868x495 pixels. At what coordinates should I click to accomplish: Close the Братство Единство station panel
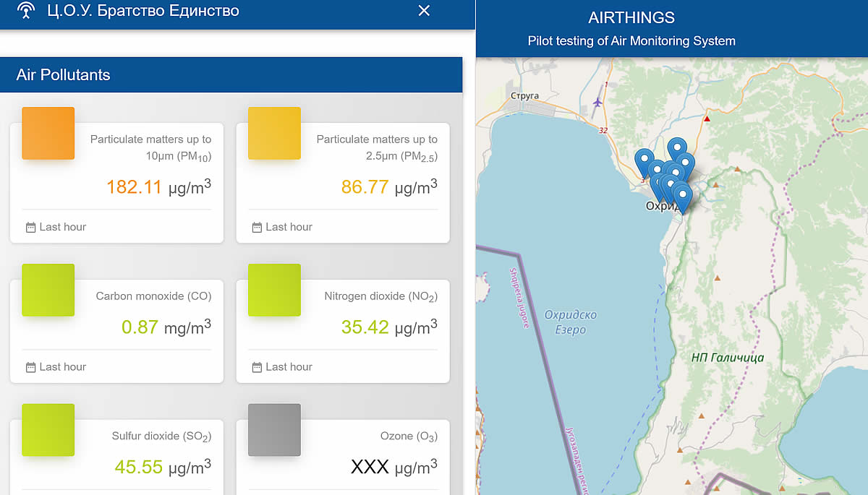(x=425, y=10)
